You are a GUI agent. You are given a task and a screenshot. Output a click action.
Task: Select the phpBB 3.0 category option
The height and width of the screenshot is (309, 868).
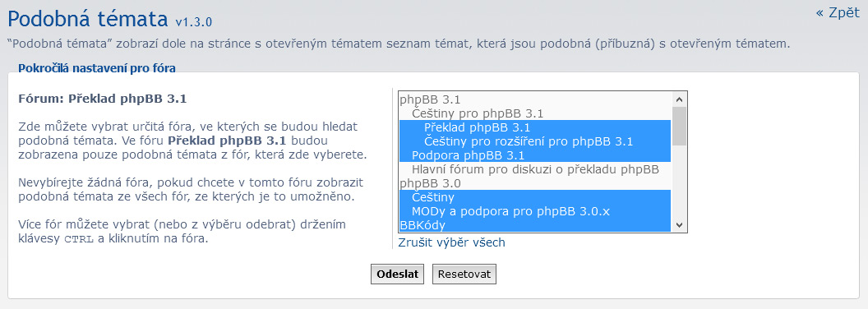pos(535,183)
